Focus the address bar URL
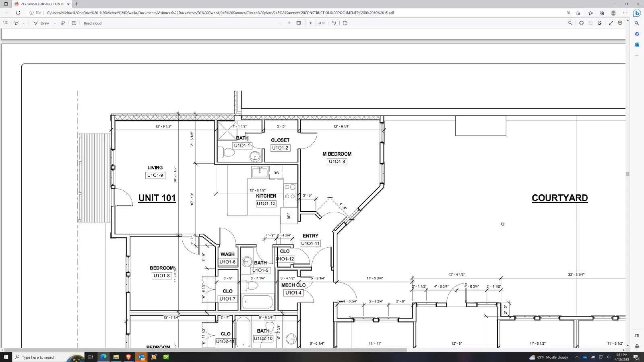The height and width of the screenshot is (362, 644). (220, 12)
